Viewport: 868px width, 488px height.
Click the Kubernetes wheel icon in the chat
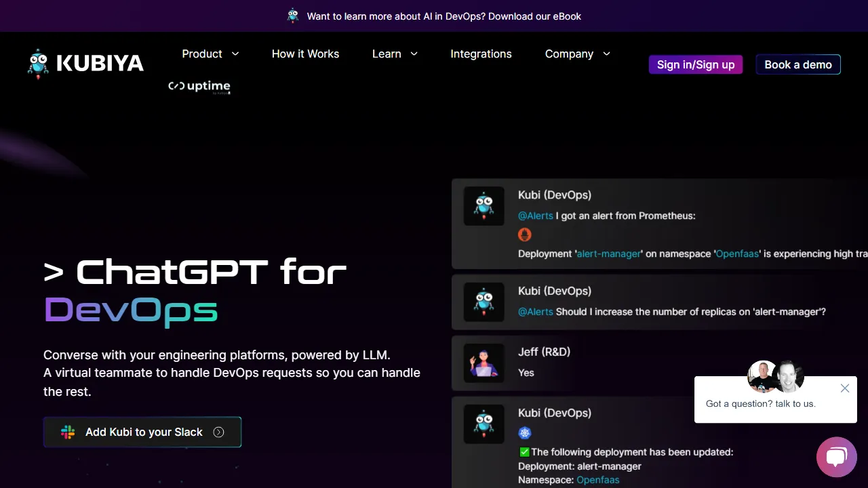(525, 432)
